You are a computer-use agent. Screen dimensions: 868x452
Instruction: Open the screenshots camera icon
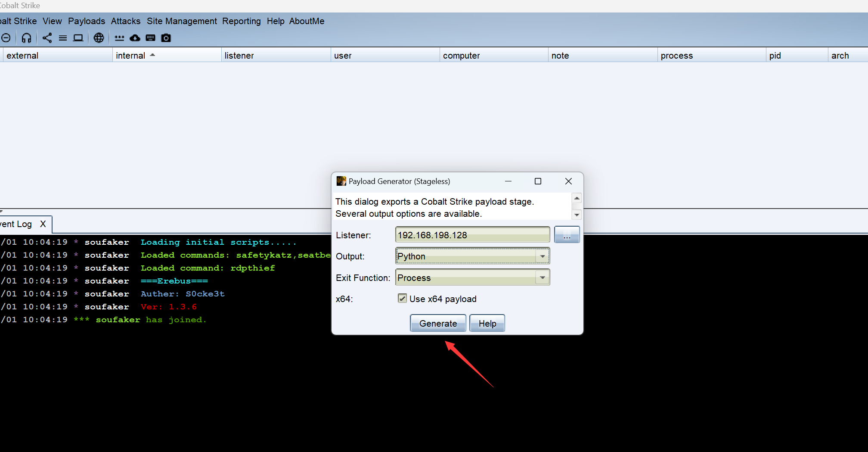166,38
